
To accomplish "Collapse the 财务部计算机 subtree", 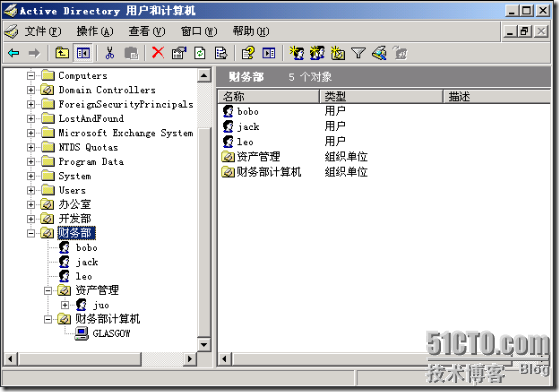I will (48, 319).
